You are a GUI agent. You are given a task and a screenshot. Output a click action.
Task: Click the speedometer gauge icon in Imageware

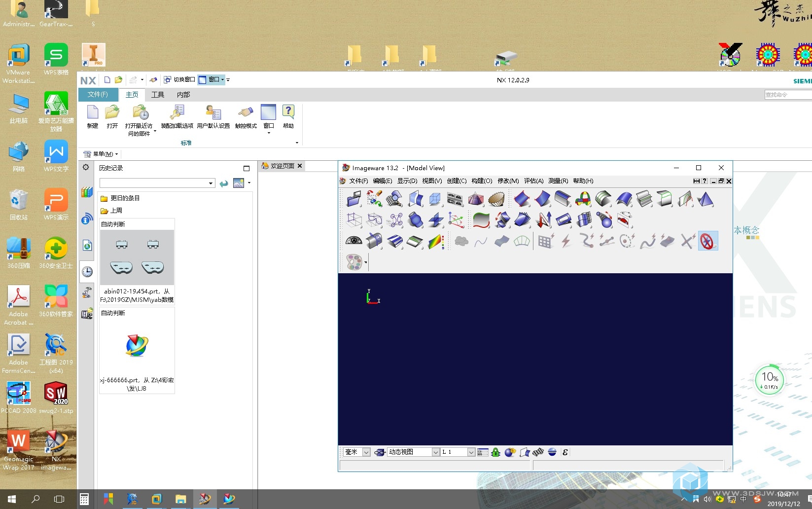[x=354, y=241]
